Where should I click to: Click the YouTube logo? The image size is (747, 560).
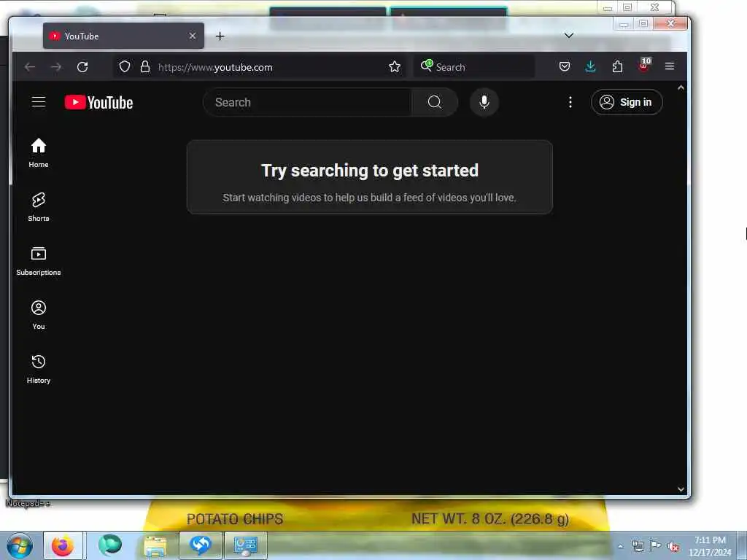tap(98, 102)
